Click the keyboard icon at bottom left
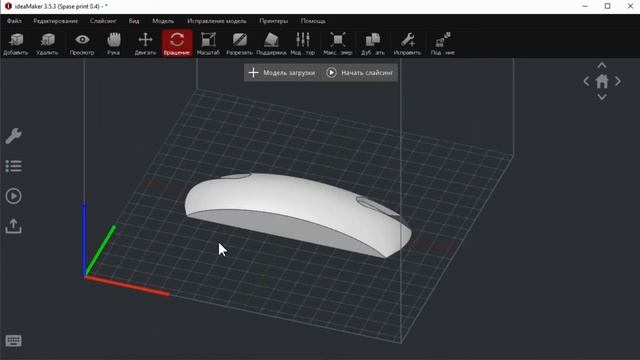The image size is (640, 360). click(13, 340)
